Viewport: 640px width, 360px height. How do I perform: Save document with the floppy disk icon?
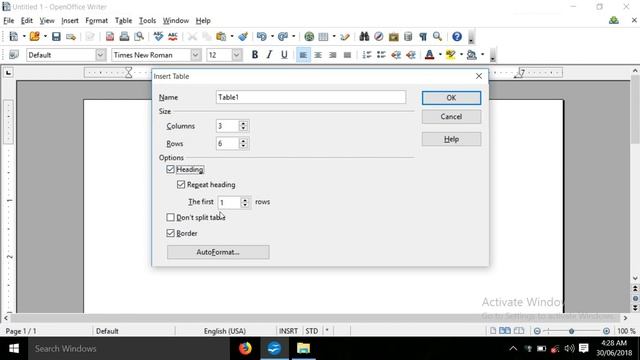[56, 37]
